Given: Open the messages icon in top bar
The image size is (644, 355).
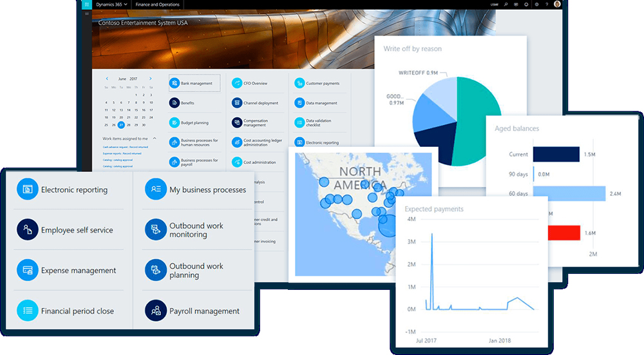Looking at the screenshot, I should tap(516, 5).
